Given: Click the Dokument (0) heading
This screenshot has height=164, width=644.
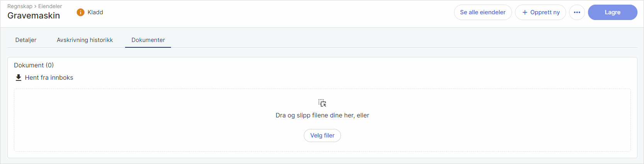Looking at the screenshot, I should click(x=34, y=65).
